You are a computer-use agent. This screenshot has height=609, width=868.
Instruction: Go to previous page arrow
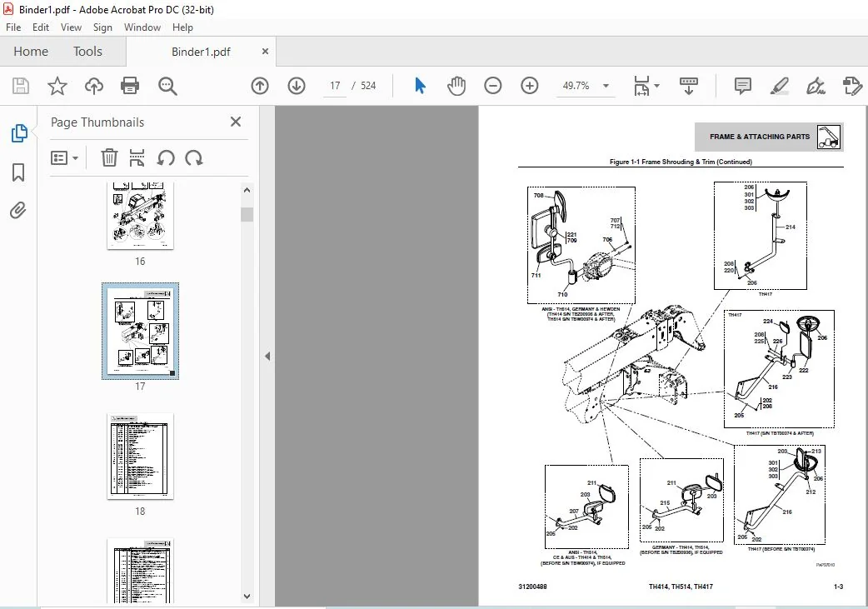click(260, 86)
